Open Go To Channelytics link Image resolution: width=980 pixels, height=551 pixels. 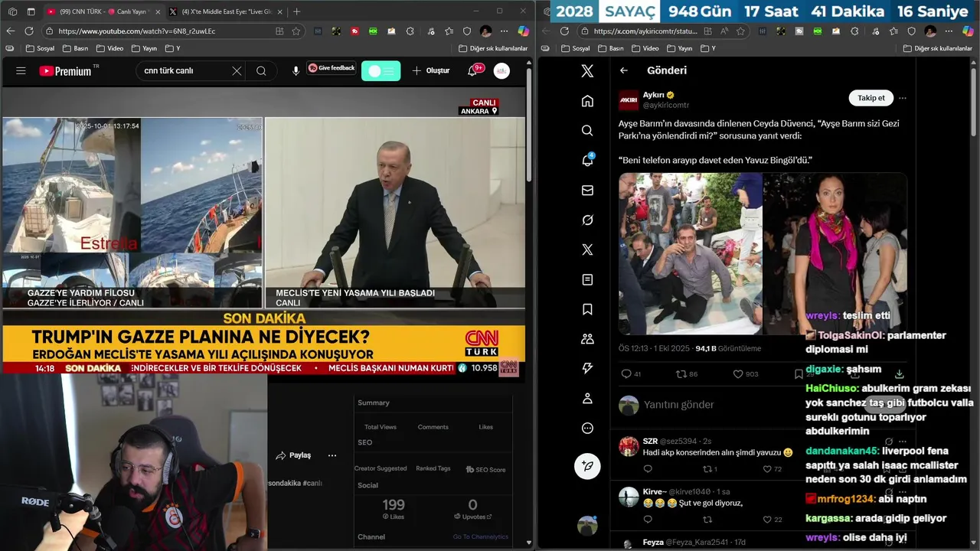pos(480,536)
